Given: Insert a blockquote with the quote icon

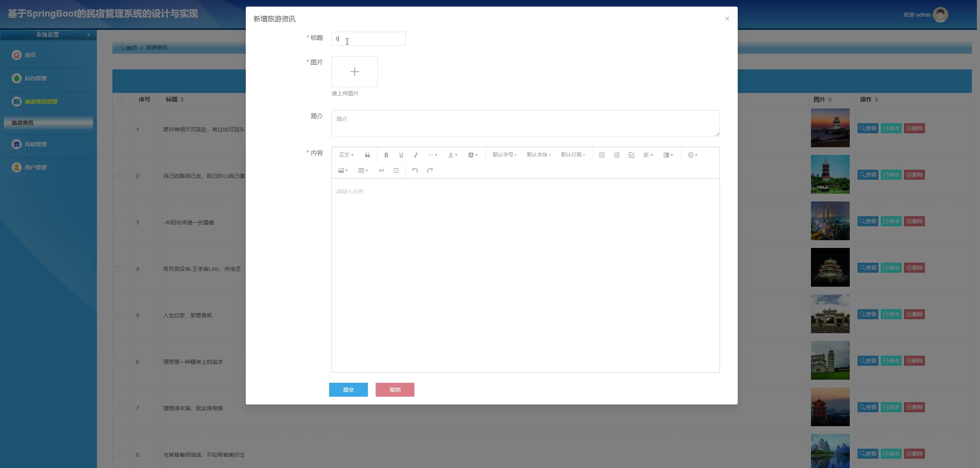Looking at the screenshot, I should click(367, 155).
